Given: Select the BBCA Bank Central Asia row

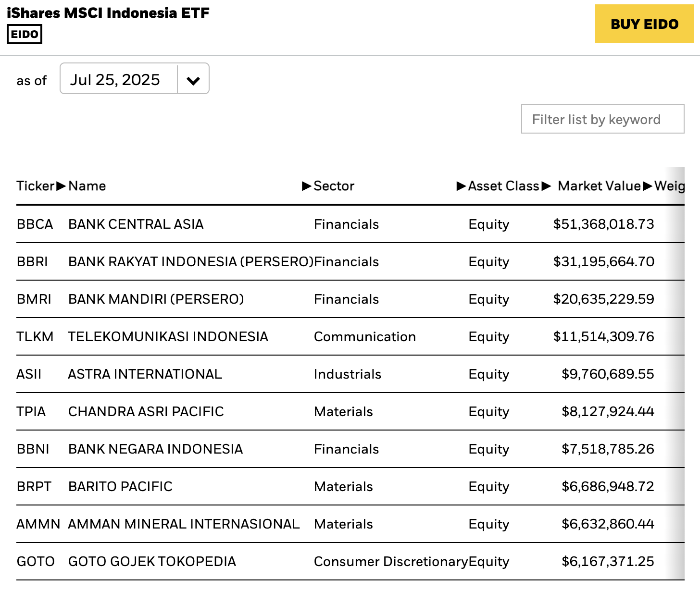Looking at the screenshot, I should [192, 224].
